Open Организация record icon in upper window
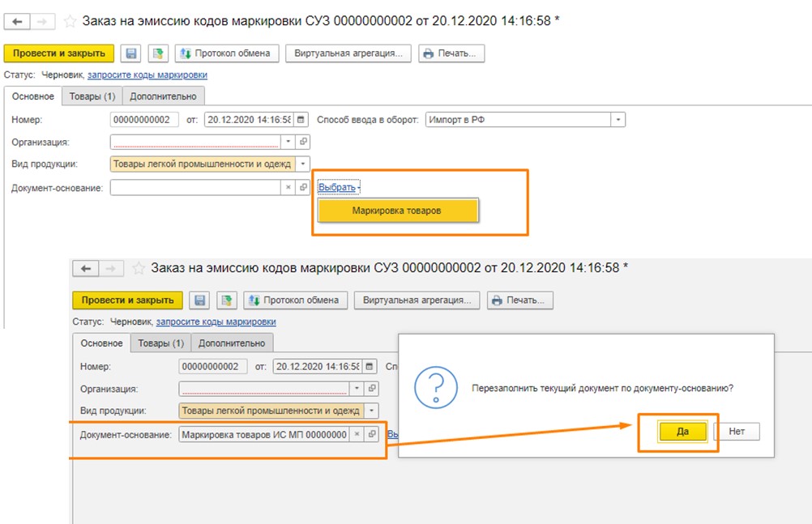Screen dimensions: 812x524 [303, 142]
